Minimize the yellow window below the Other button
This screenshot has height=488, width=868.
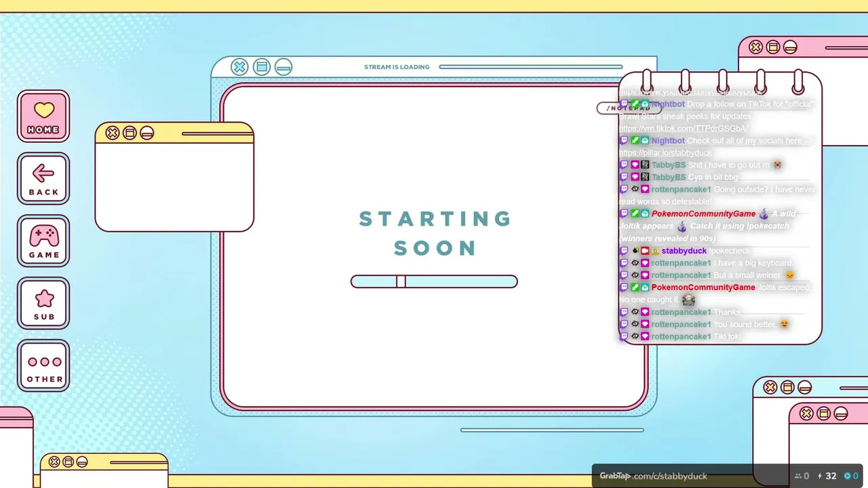[x=82, y=462]
